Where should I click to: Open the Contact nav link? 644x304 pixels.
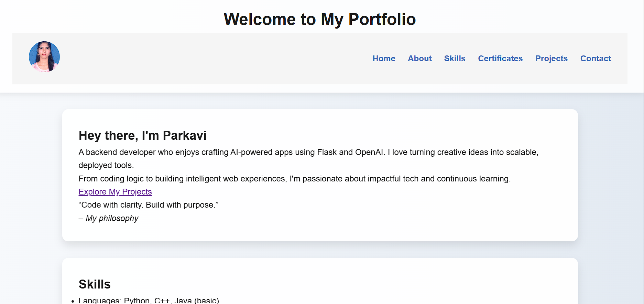(596, 59)
